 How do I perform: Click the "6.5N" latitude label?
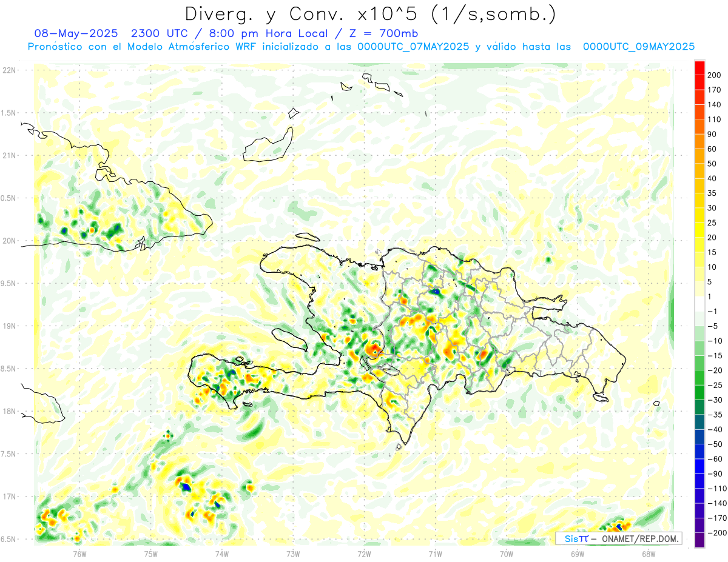[9, 539]
